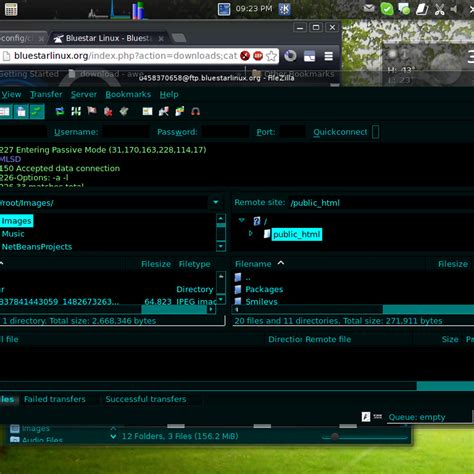Image resolution: width=474 pixels, height=474 pixels.
Task: Sort local files by Filetype column
Action: tap(194, 264)
